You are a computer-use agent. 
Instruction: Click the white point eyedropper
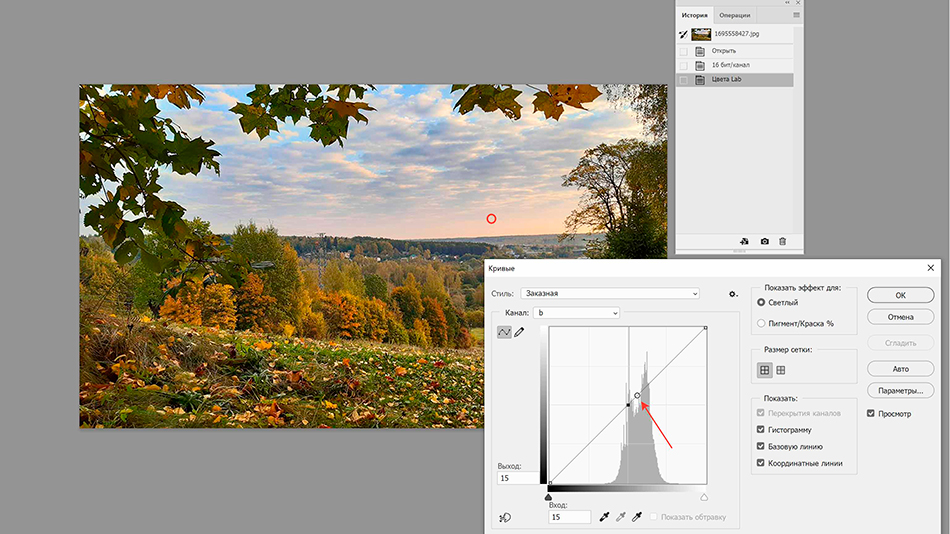pos(635,517)
